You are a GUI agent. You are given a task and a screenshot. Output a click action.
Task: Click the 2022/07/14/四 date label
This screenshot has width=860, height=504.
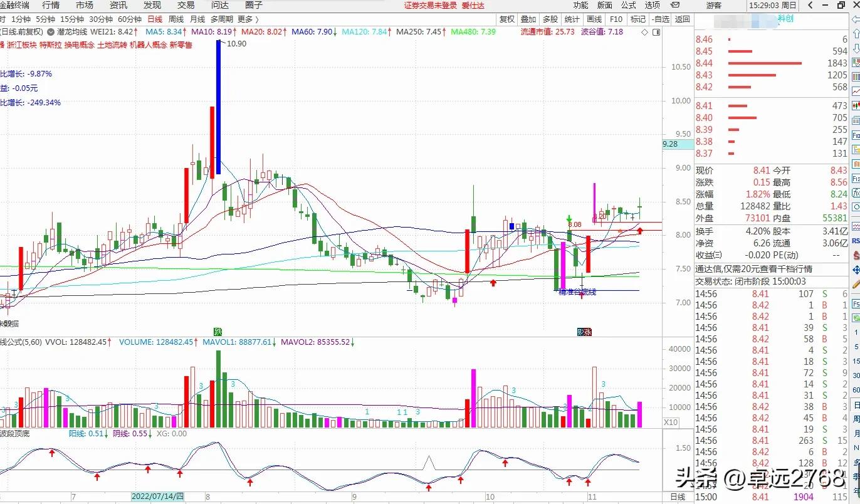coord(158,496)
